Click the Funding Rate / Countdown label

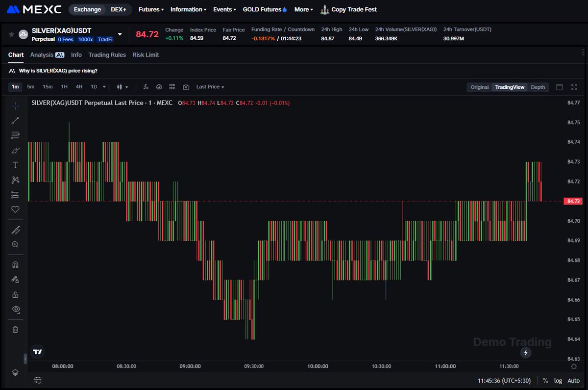283,29
